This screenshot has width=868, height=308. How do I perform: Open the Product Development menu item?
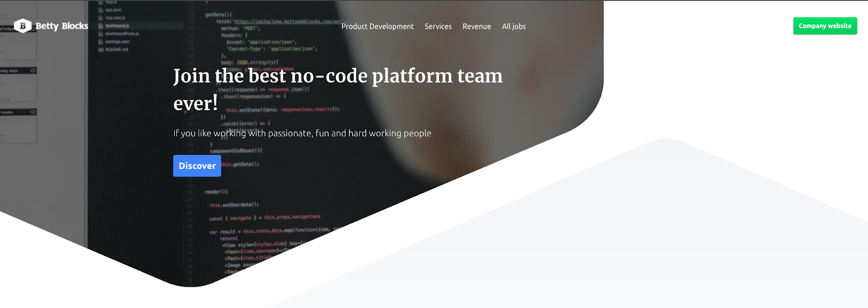377,26
